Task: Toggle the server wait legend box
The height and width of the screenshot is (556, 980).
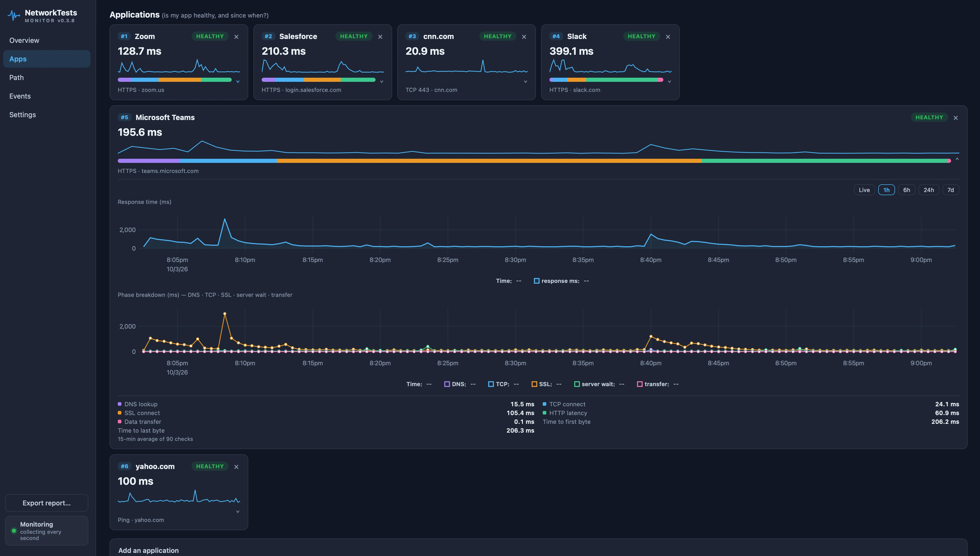Action: coord(577,384)
